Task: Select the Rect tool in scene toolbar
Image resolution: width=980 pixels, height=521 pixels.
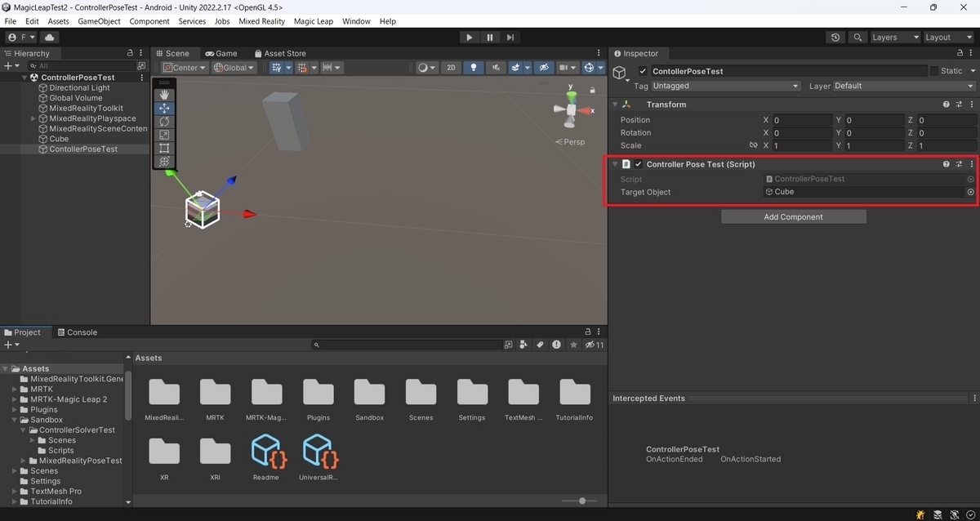Action: click(x=164, y=148)
